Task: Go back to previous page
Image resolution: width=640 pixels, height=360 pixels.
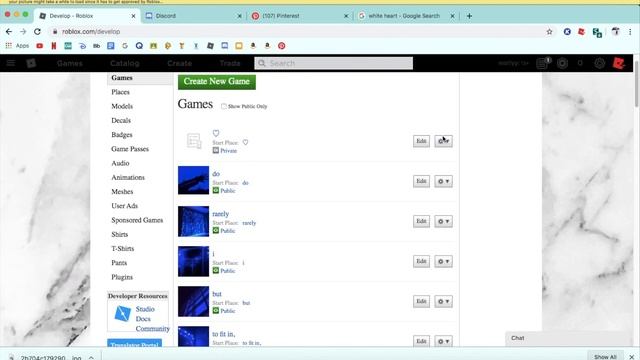Action: (9, 31)
